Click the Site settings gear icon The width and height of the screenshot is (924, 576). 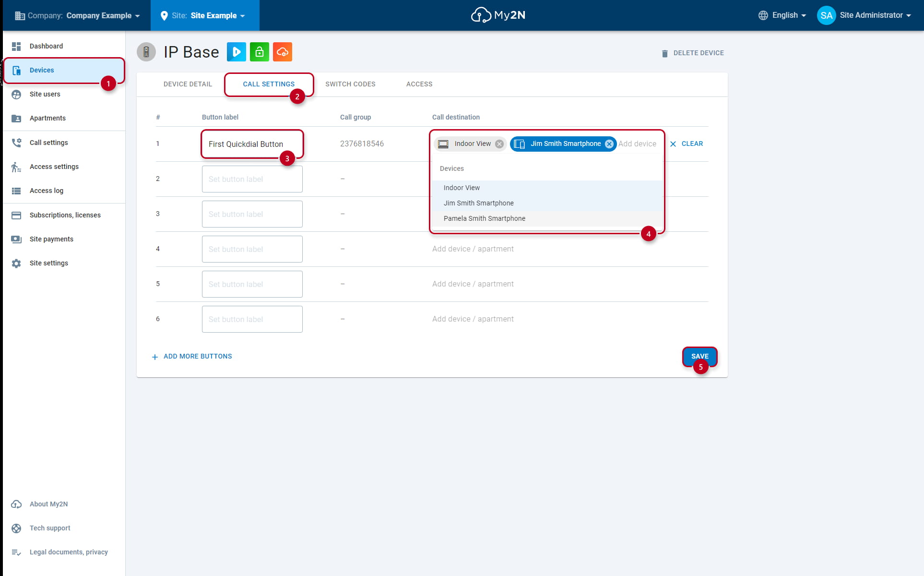(x=16, y=263)
